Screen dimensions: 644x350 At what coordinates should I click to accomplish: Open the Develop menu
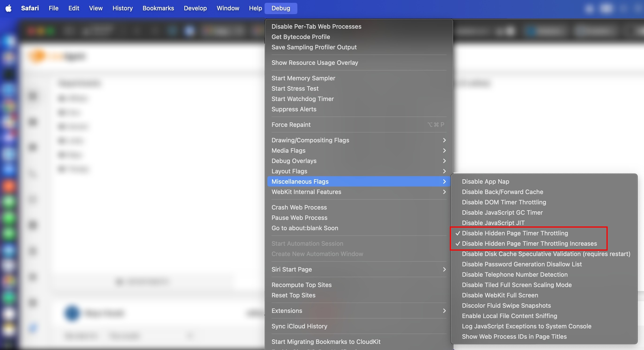195,8
